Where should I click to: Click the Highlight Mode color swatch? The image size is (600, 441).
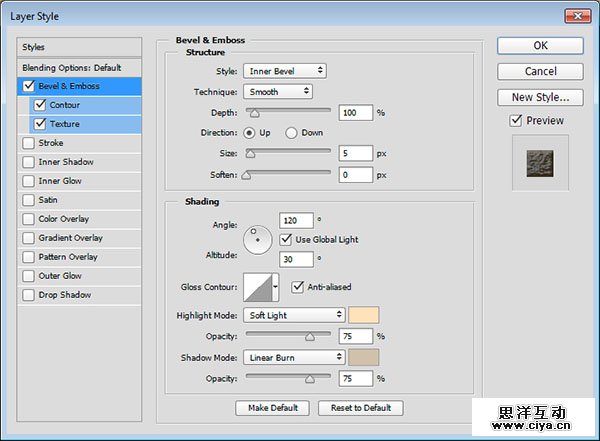(364, 315)
